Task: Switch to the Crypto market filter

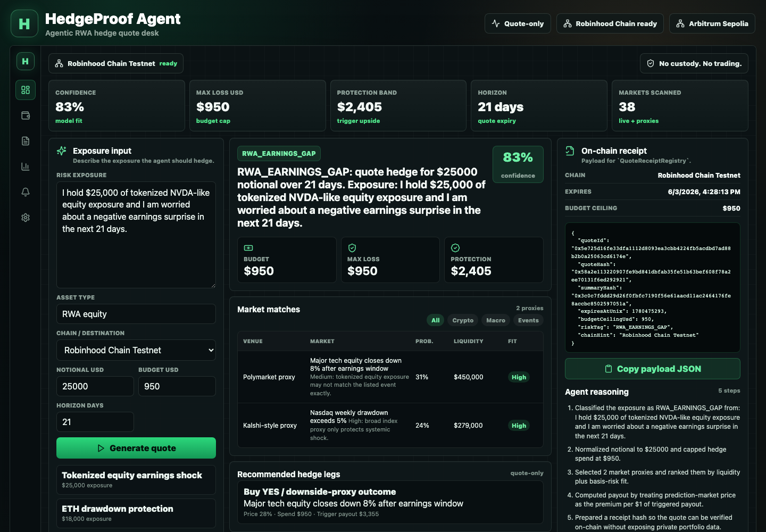Action: tap(463, 320)
